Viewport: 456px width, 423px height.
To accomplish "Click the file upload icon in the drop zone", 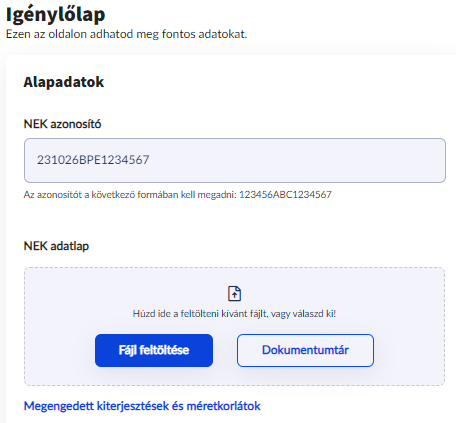I will pyautogui.click(x=234, y=293).
